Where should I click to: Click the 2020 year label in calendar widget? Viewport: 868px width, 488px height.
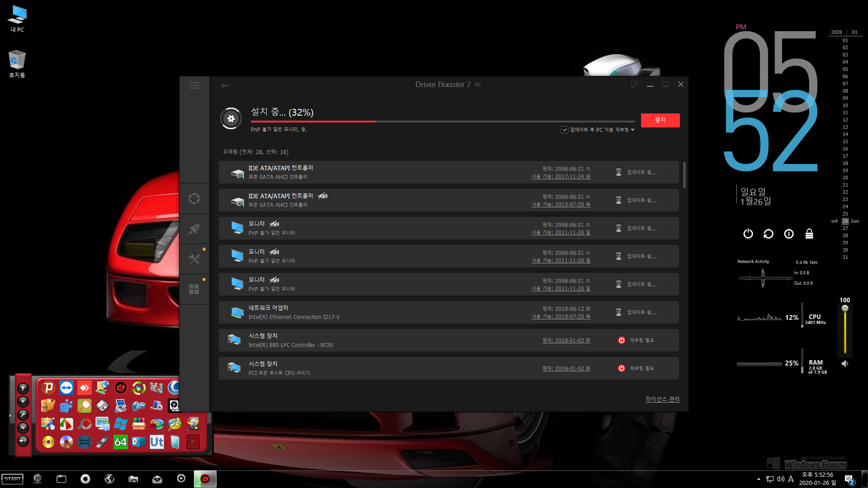pyautogui.click(x=836, y=32)
